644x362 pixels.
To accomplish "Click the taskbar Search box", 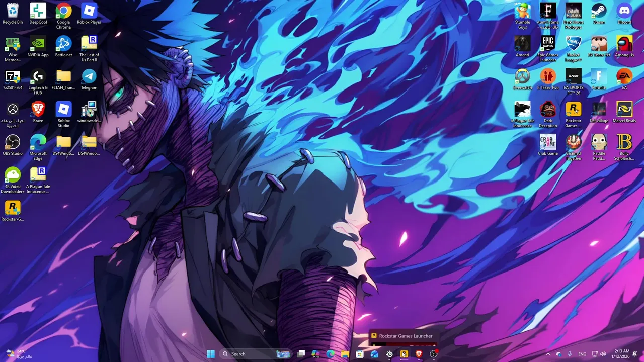I will (x=256, y=354).
